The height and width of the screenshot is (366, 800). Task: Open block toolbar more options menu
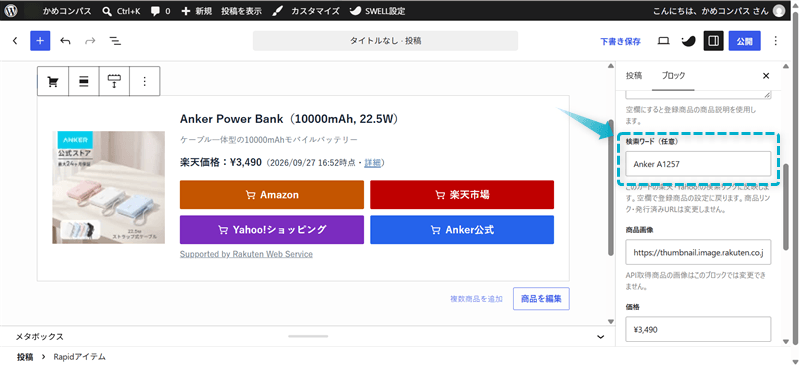[x=145, y=81]
